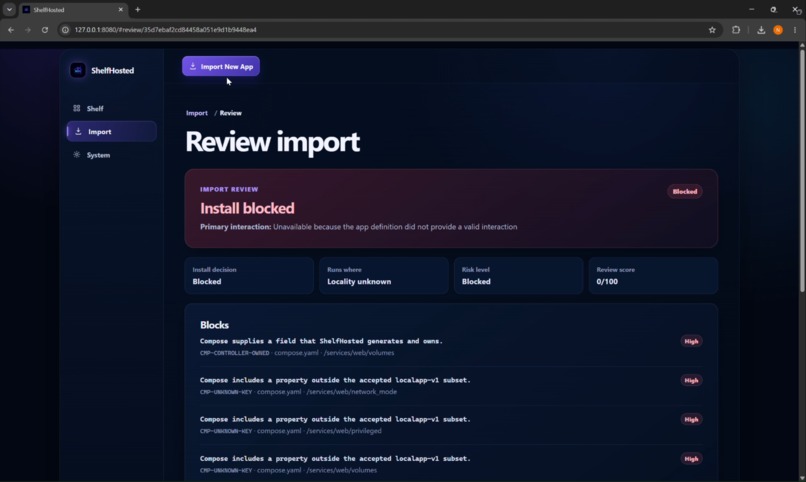Click High badge for controller-owned field block
The image size is (806, 482).
pyautogui.click(x=691, y=341)
